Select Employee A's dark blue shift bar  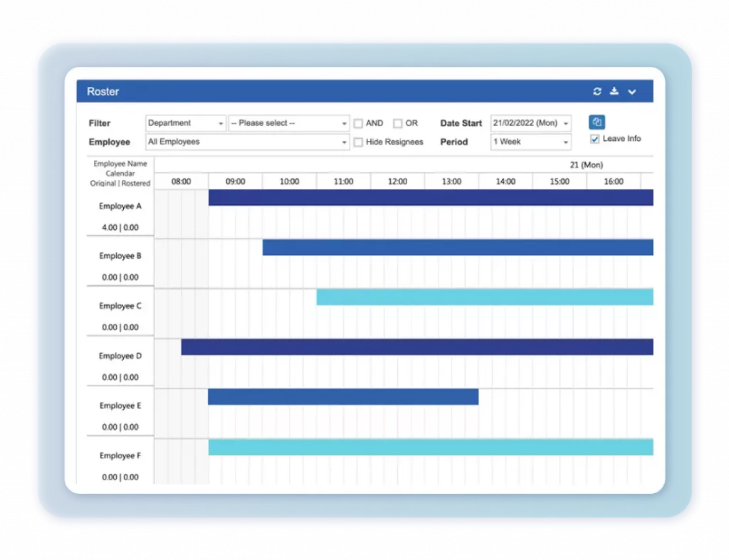[x=431, y=198]
